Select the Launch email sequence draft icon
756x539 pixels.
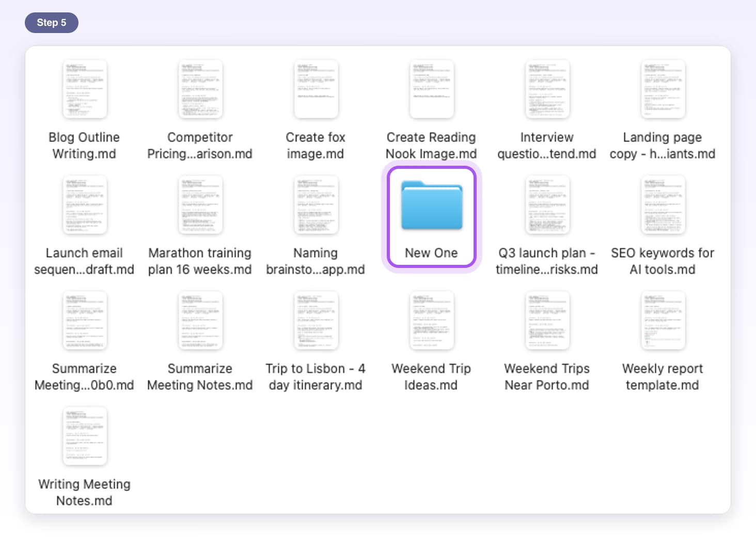click(x=84, y=205)
